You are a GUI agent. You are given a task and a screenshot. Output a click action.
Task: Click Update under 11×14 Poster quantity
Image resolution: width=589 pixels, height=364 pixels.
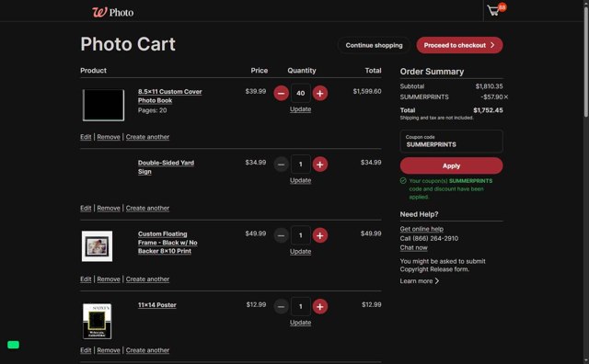click(x=301, y=323)
